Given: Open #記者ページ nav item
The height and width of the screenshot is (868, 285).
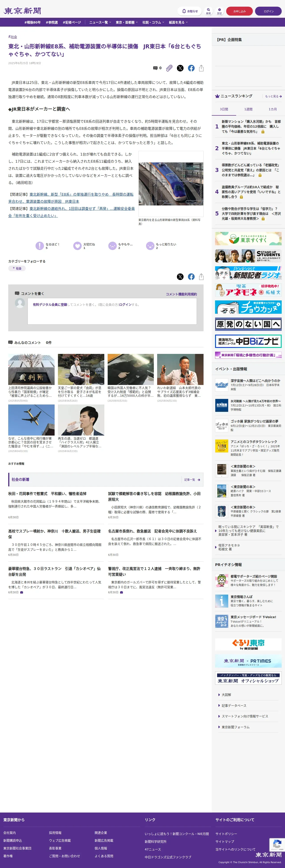Looking at the screenshot, I should 72,22.
